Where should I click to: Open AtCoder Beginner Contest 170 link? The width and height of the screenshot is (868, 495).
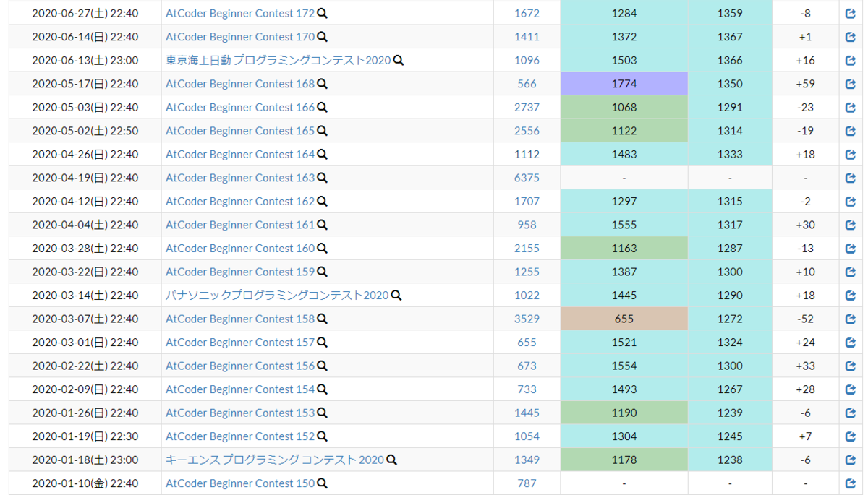(x=240, y=37)
